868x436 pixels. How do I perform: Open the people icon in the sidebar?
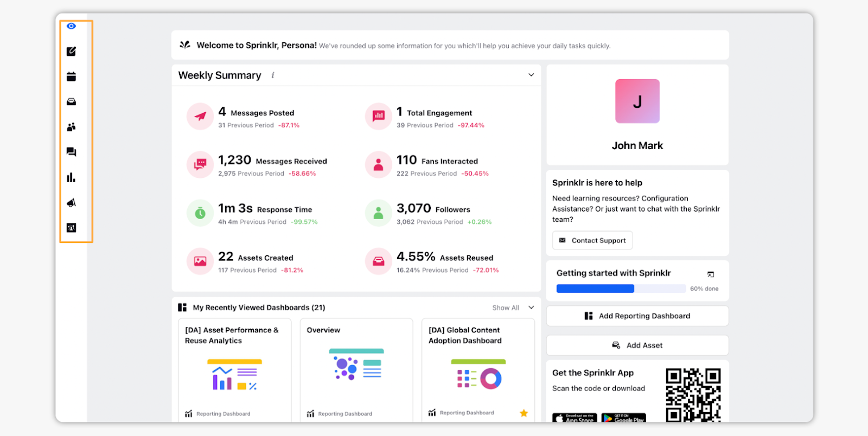click(71, 127)
